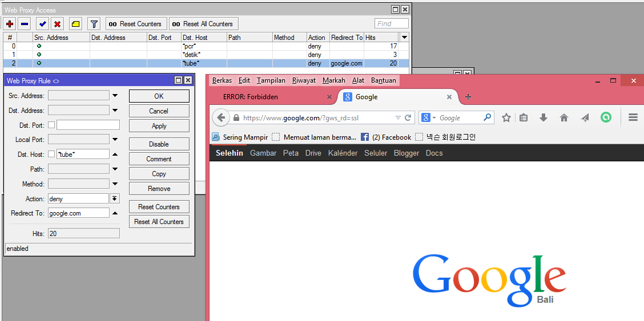Expand the Path field arrow
The height and width of the screenshot is (321, 644).
click(x=115, y=169)
